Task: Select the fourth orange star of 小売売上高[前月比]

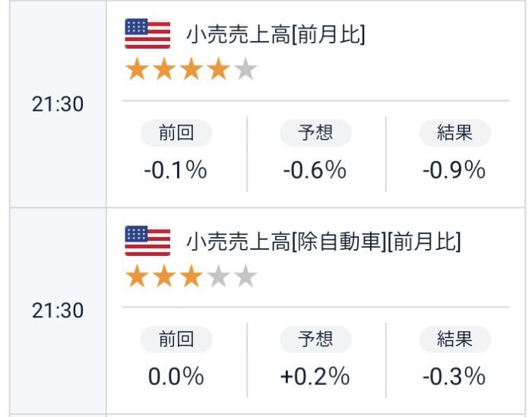Action: point(218,68)
